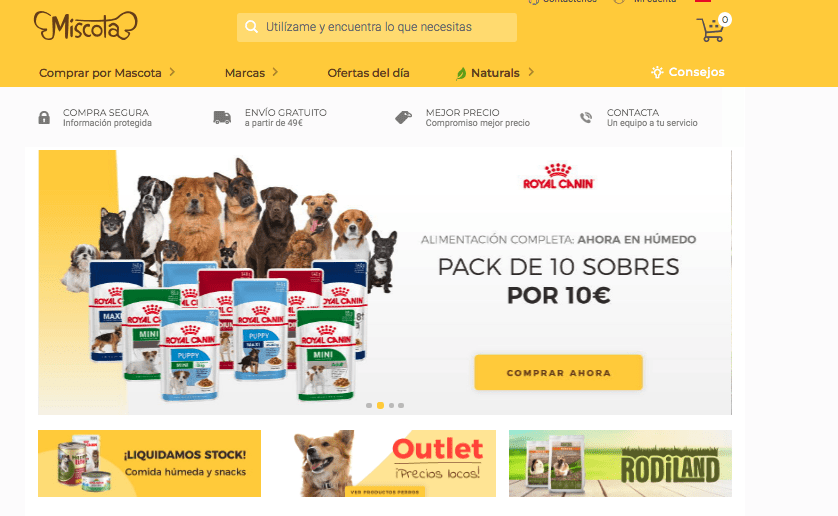Click the Compra Segura padlock icon
Viewport: 838px width, 516px height.
(44, 117)
